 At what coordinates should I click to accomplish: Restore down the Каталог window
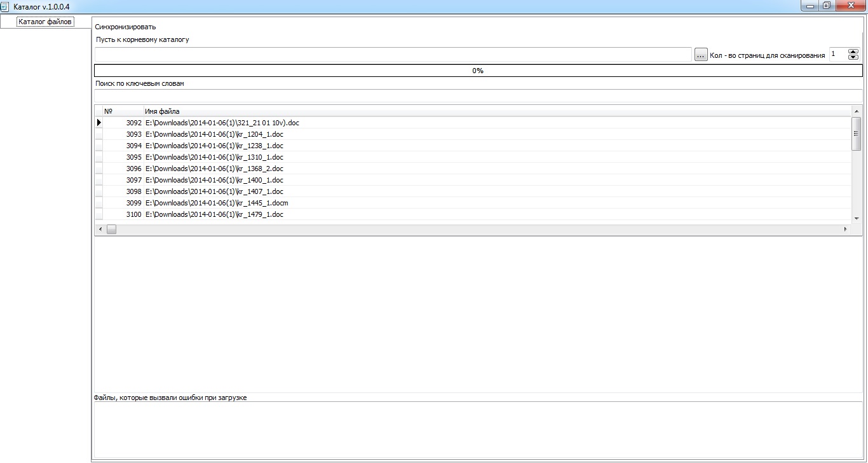point(827,6)
